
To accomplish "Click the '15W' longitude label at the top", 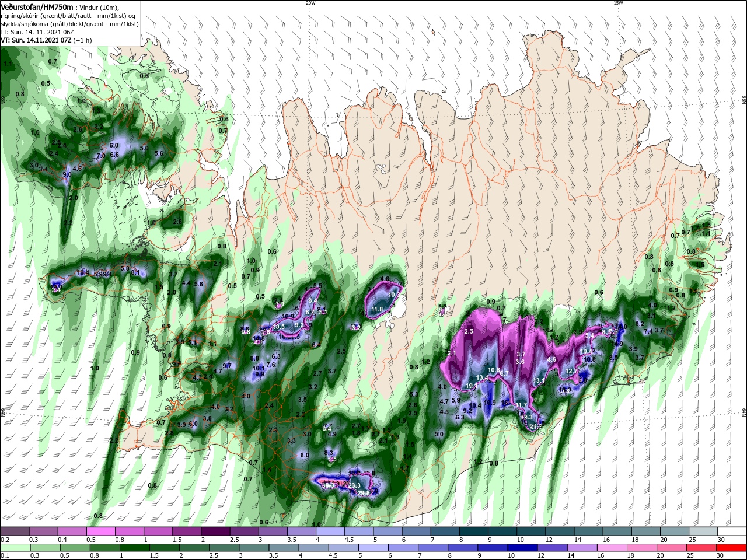I will [618, 3].
